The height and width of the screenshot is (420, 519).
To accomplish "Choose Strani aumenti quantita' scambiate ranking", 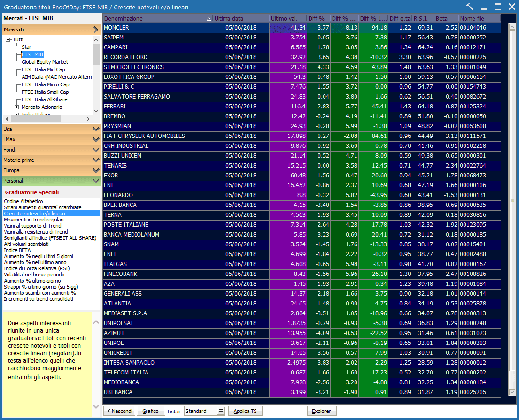I will (x=43, y=207).
